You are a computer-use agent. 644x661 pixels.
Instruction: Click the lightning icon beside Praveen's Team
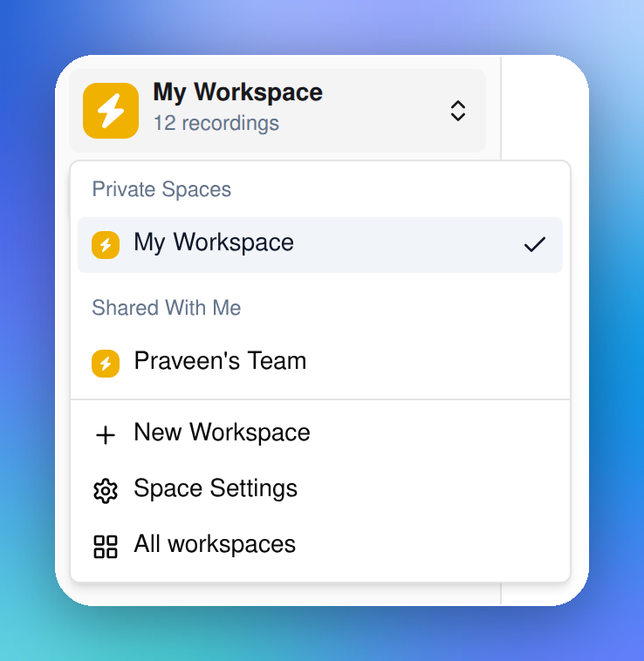tap(106, 364)
